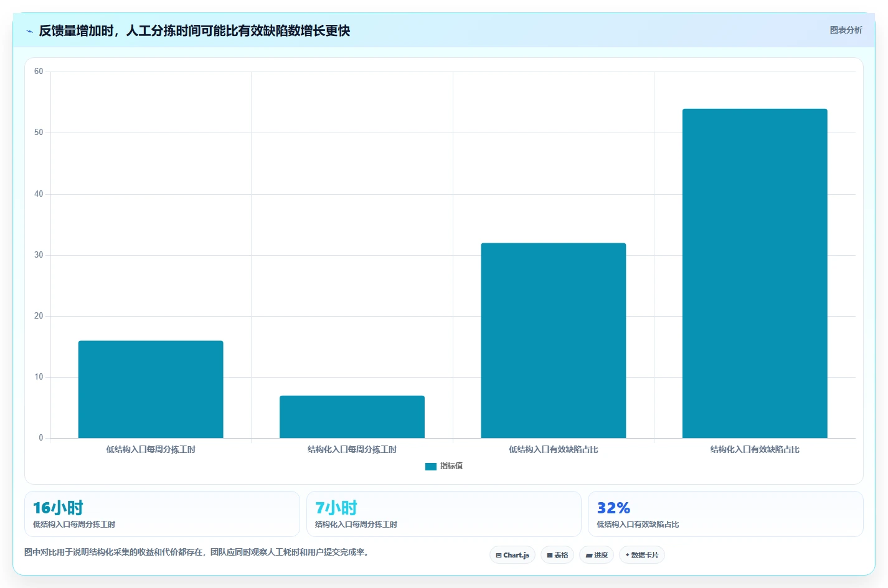Click the y-axis value 20

click(39, 316)
